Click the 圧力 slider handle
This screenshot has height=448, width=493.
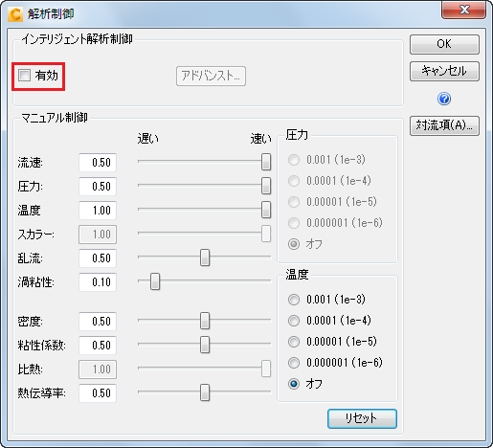coord(266,186)
